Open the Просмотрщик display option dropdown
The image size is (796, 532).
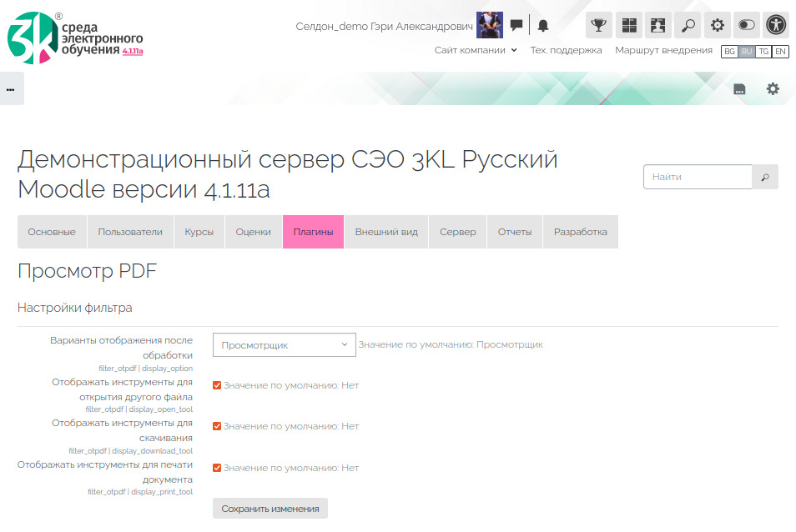click(285, 345)
